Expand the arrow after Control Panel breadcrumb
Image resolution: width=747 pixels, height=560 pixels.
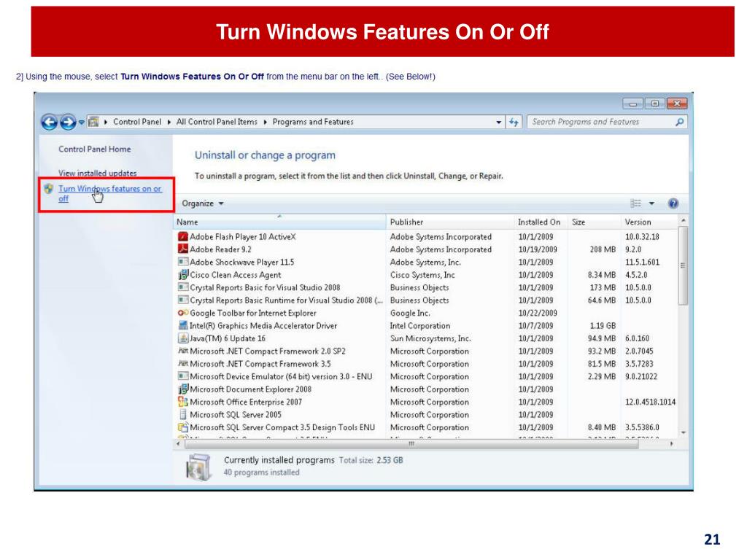169,122
